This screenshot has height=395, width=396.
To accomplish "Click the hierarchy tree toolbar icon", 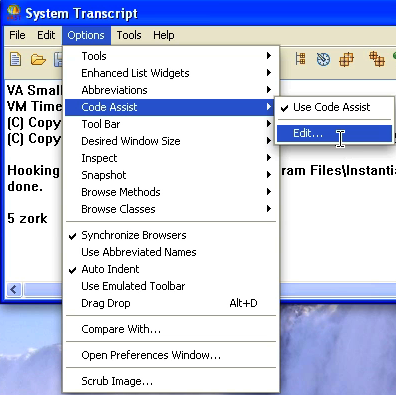I will coord(300,59).
